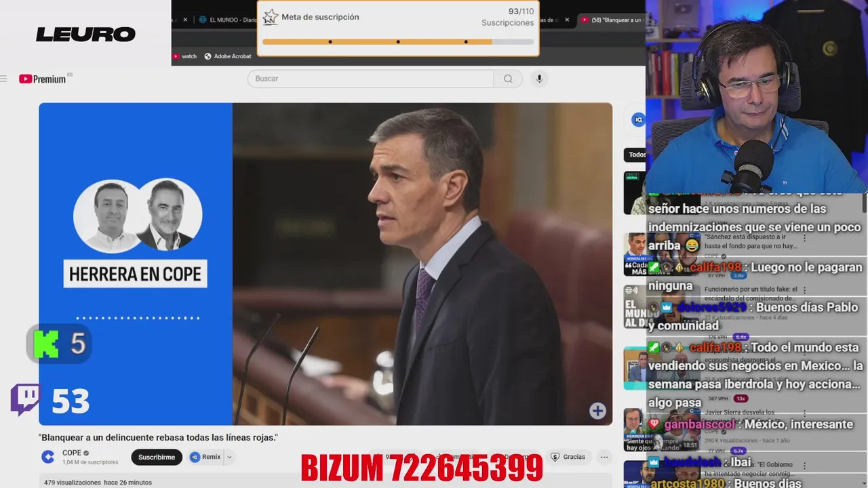Click the Meta de suscripción progress bar
Screen dimensions: 868x488
click(398, 42)
